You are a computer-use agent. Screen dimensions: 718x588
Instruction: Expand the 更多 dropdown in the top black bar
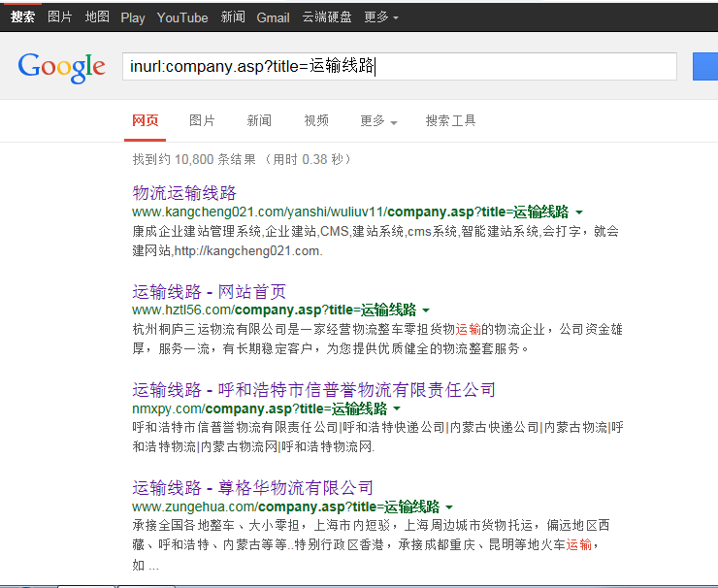tap(381, 17)
